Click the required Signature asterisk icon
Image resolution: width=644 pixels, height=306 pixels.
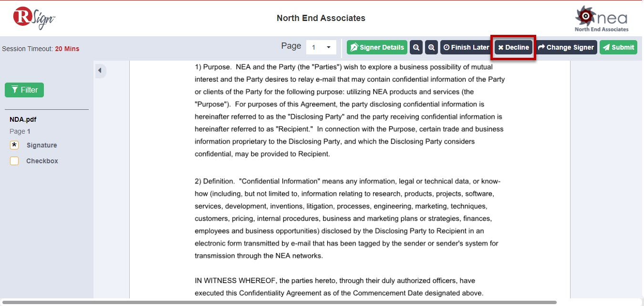[x=14, y=145]
